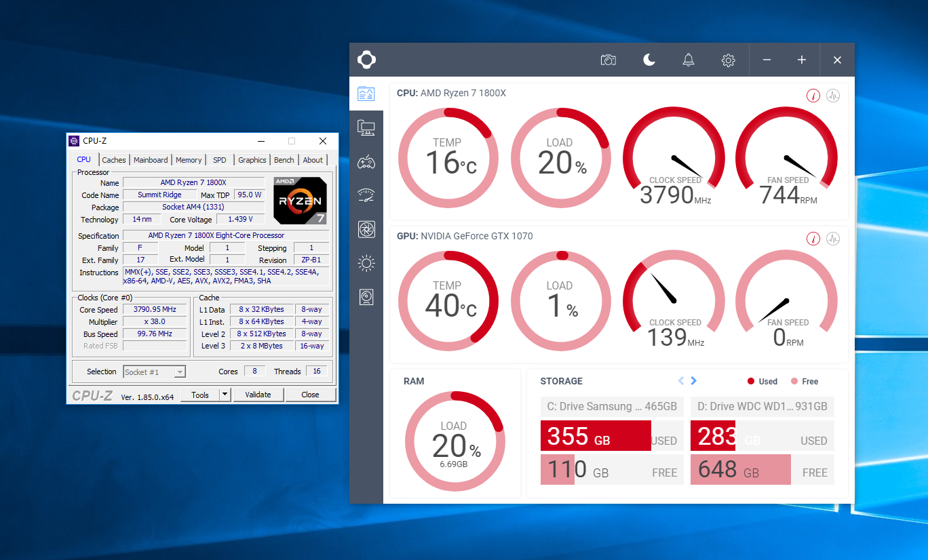Image resolution: width=928 pixels, height=560 pixels.
Task: Open the overclocking speedometer sidebar icon
Action: [x=366, y=195]
